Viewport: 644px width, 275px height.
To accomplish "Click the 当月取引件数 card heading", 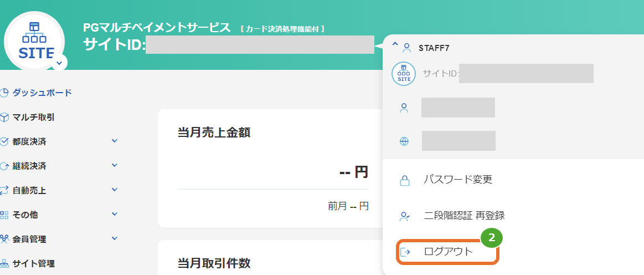I will tap(214, 263).
